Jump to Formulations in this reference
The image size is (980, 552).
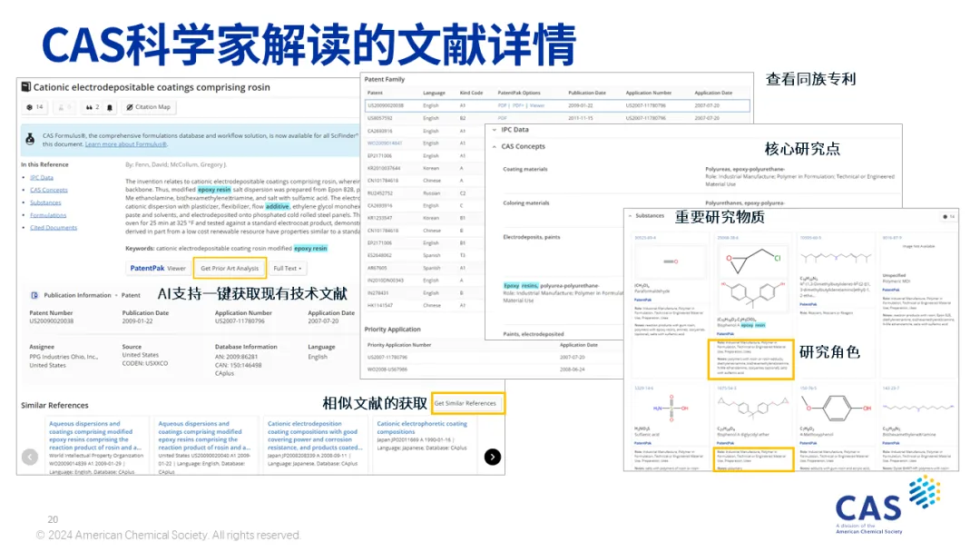[x=48, y=215]
